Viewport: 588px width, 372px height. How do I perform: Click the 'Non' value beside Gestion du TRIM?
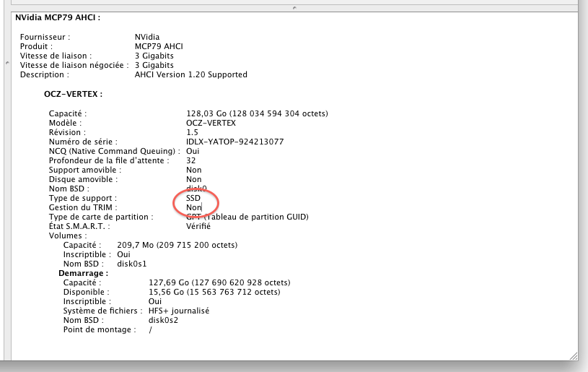pos(194,207)
